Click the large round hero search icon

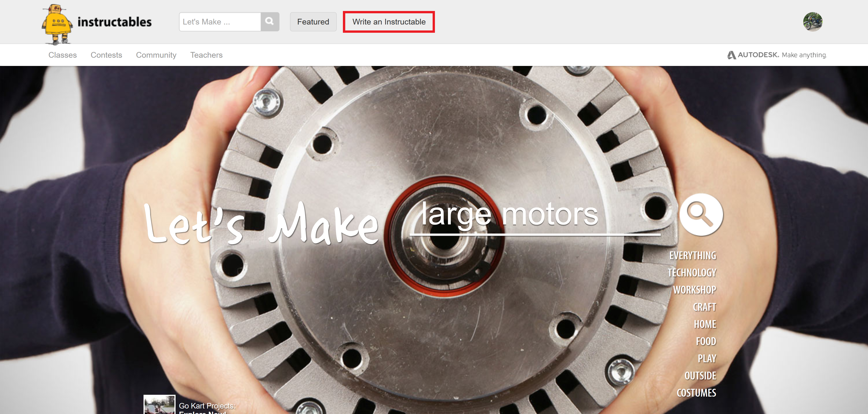click(x=701, y=214)
